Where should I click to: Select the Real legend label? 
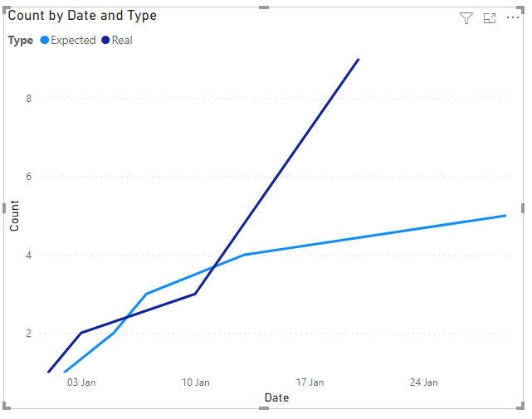tap(122, 41)
